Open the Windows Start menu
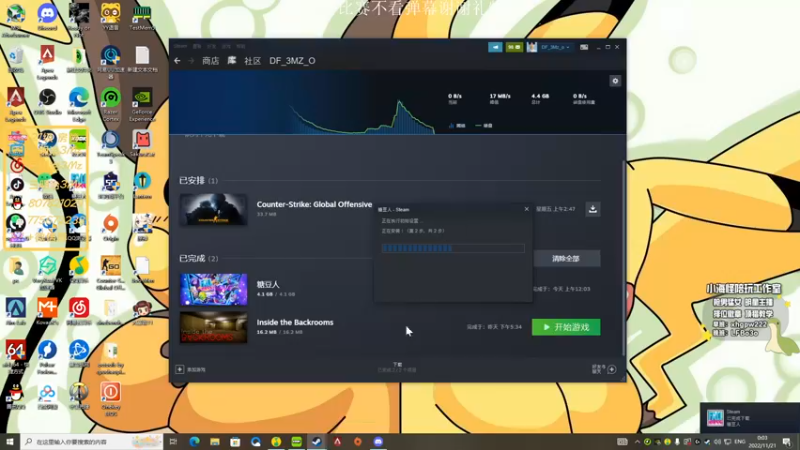 point(10,441)
